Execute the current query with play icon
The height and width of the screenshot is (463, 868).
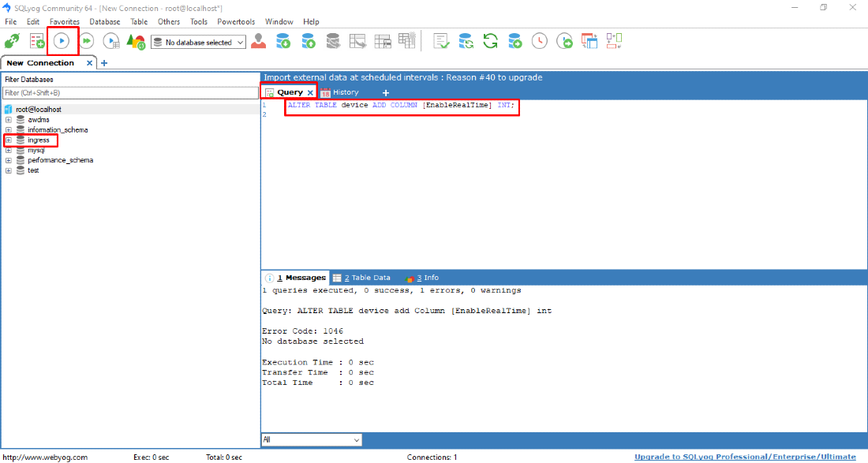pyautogui.click(x=62, y=41)
